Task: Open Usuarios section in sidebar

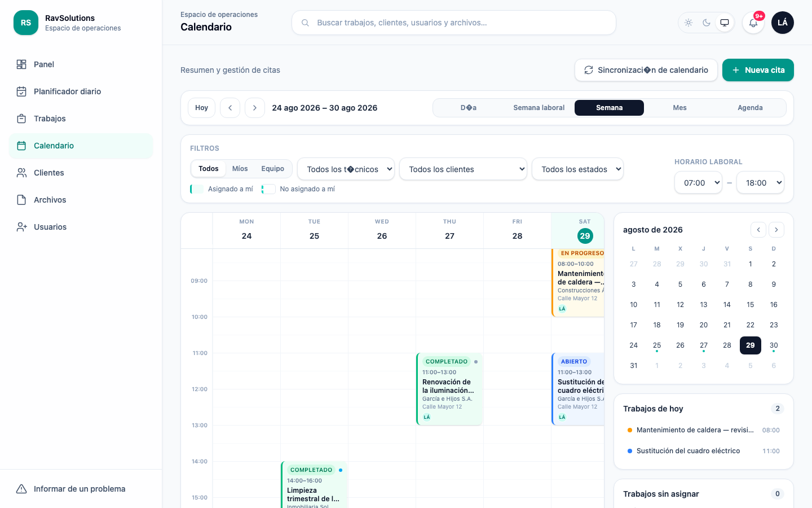Action: 81,227
